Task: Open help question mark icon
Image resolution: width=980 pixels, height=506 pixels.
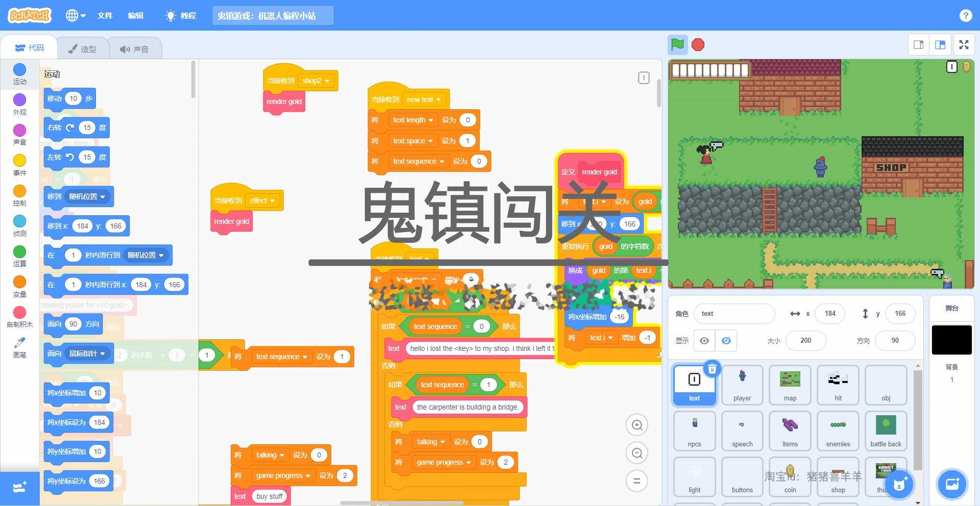Action: point(965,15)
